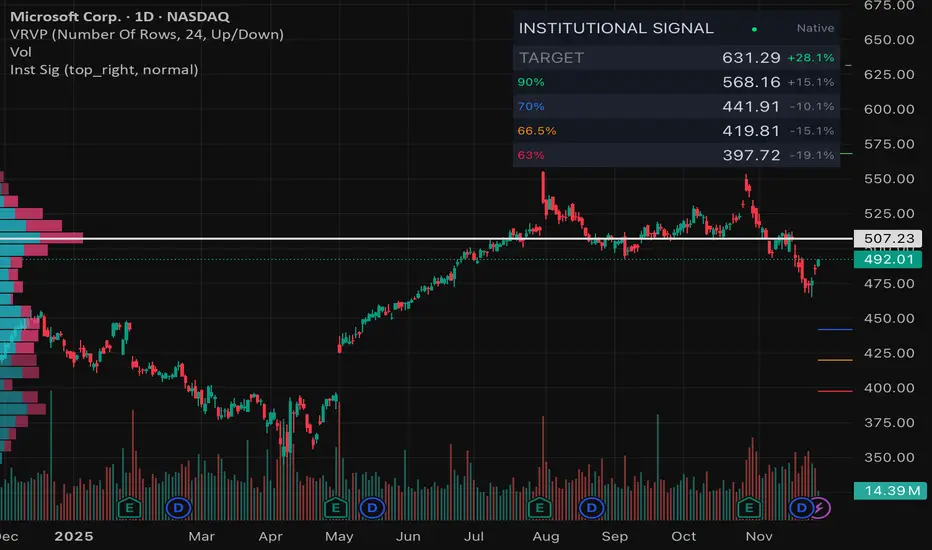Image resolution: width=932 pixels, height=550 pixels.
Task: Open the dividend D marker after May
Action: 372,508
